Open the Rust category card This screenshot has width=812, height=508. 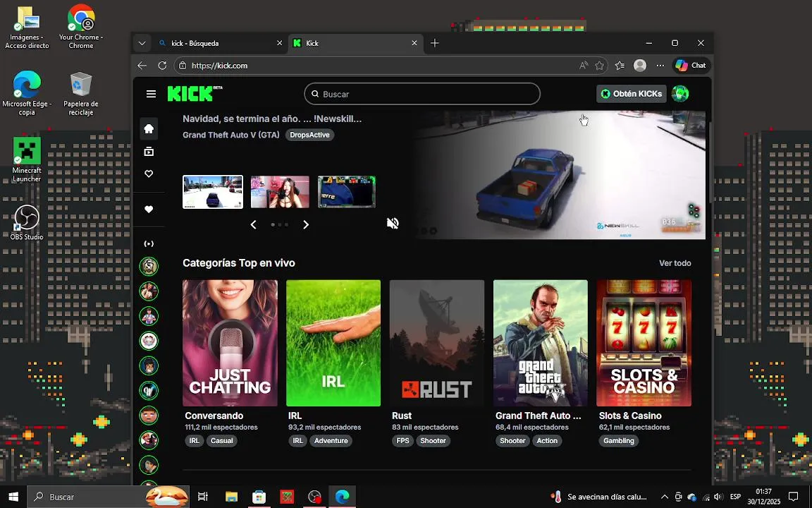(437, 343)
